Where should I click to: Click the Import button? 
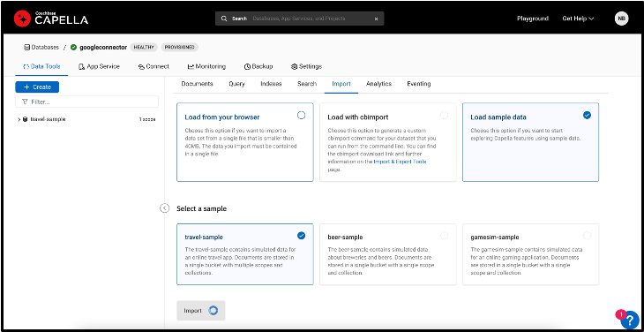(x=201, y=311)
